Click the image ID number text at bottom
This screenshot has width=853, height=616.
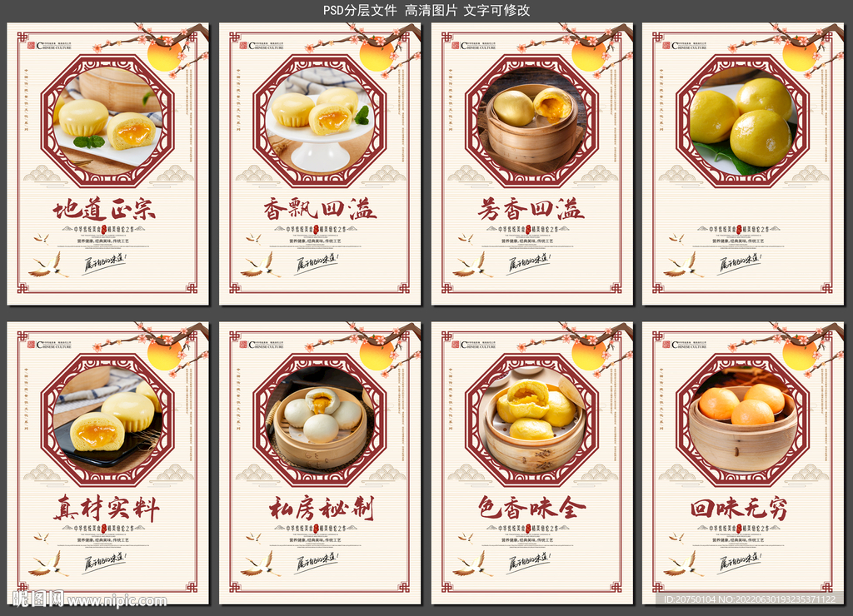[x=751, y=599]
